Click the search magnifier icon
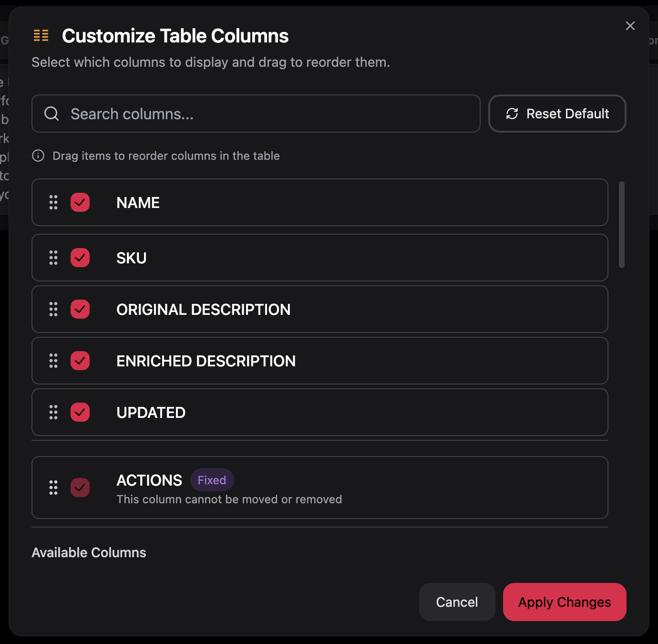The height and width of the screenshot is (644, 658). coord(51,114)
